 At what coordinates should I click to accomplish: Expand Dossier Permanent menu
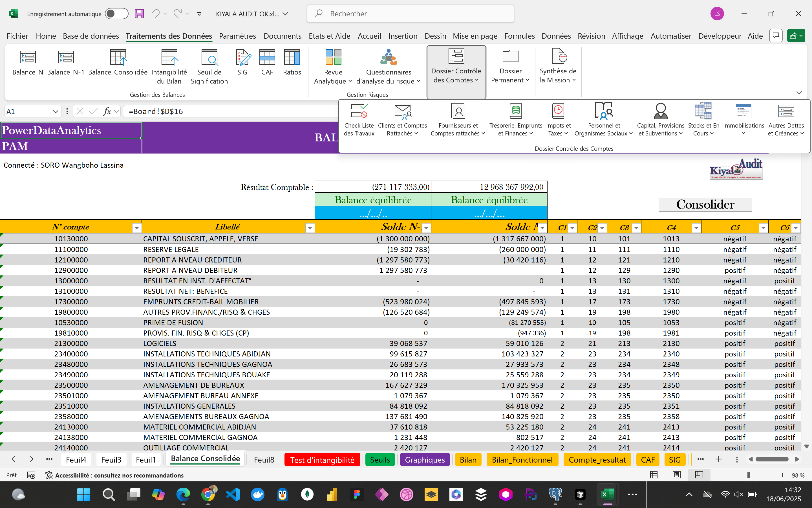coord(510,66)
